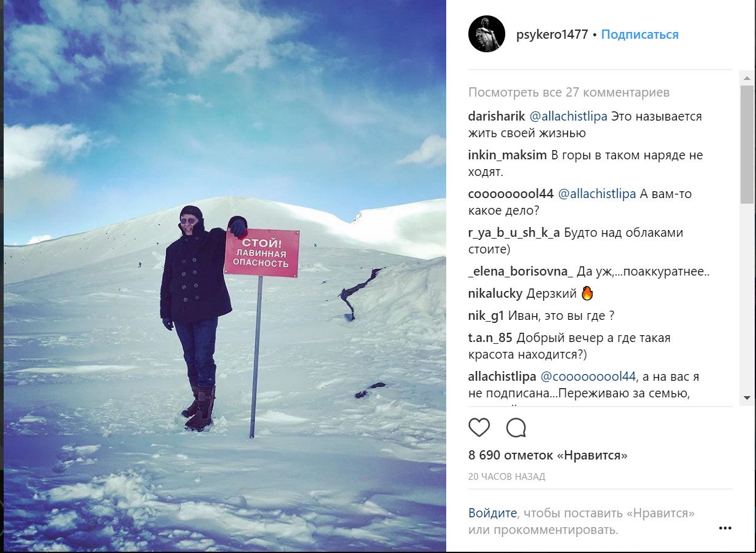756x553 pixels.
Task: Open the @allachistlipa mention in darisharik's comment
Action: click(569, 116)
